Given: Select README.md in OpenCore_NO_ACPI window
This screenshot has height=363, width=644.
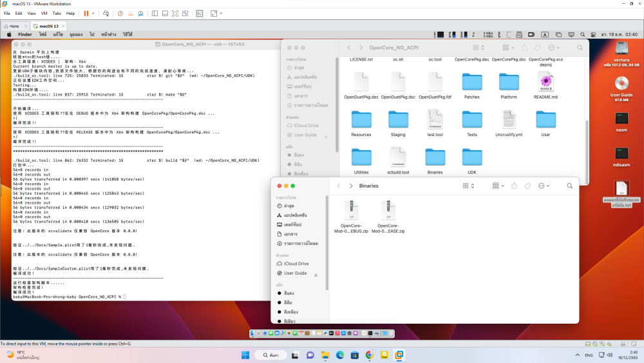Looking at the screenshot, I should 545,86.
